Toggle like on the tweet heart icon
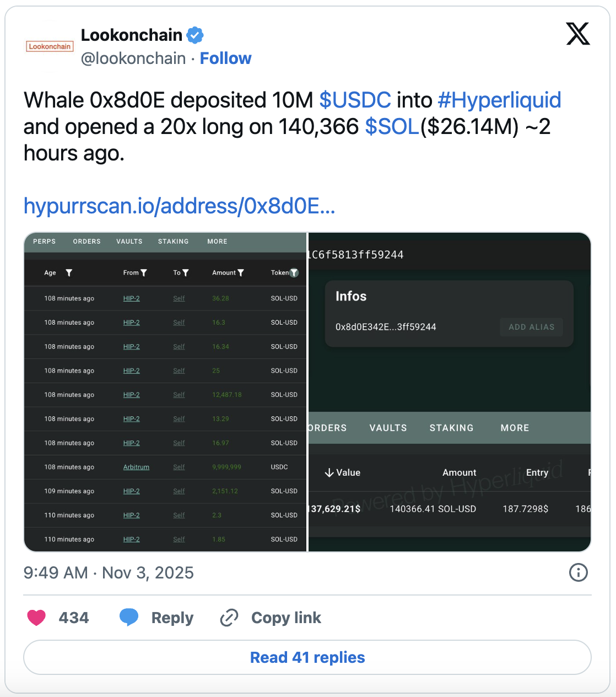 pos(36,618)
